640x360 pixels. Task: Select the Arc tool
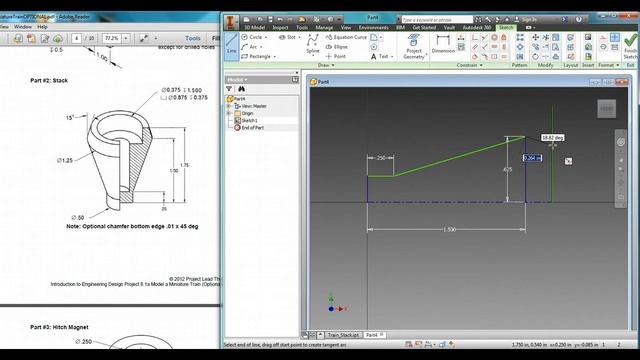[249, 47]
